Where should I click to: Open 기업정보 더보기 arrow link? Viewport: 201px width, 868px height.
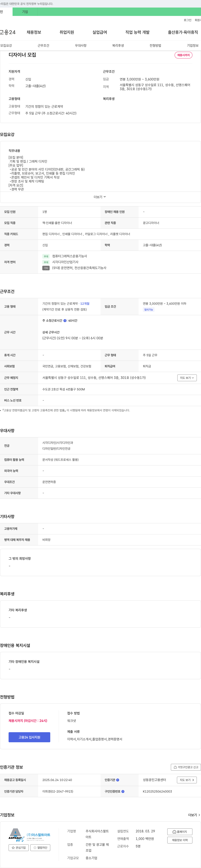click(194, 815)
